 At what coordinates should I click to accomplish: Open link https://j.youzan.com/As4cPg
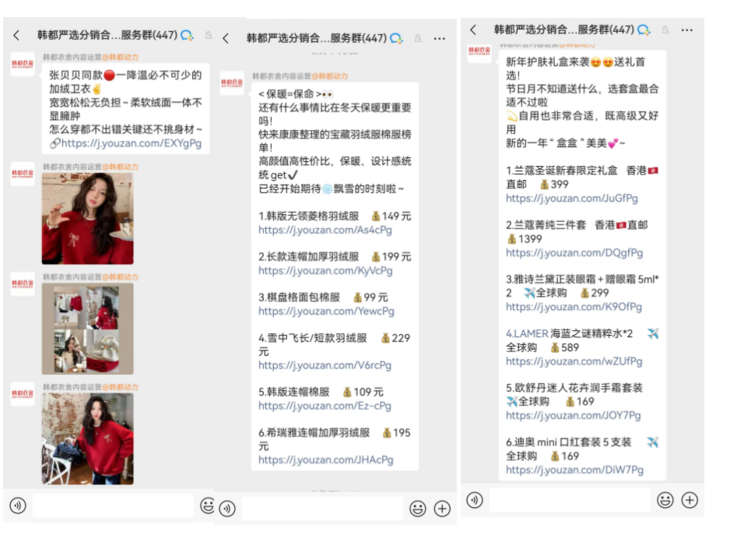click(x=325, y=230)
